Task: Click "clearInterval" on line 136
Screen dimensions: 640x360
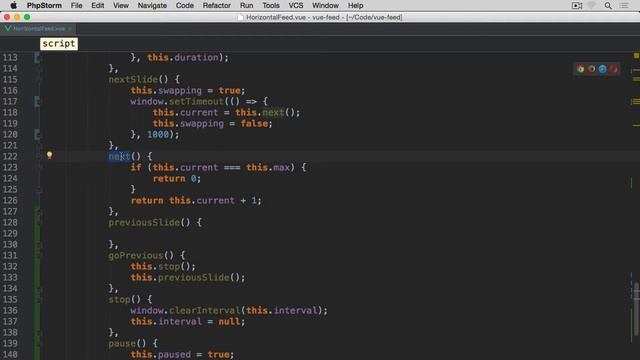Action: 205,311
